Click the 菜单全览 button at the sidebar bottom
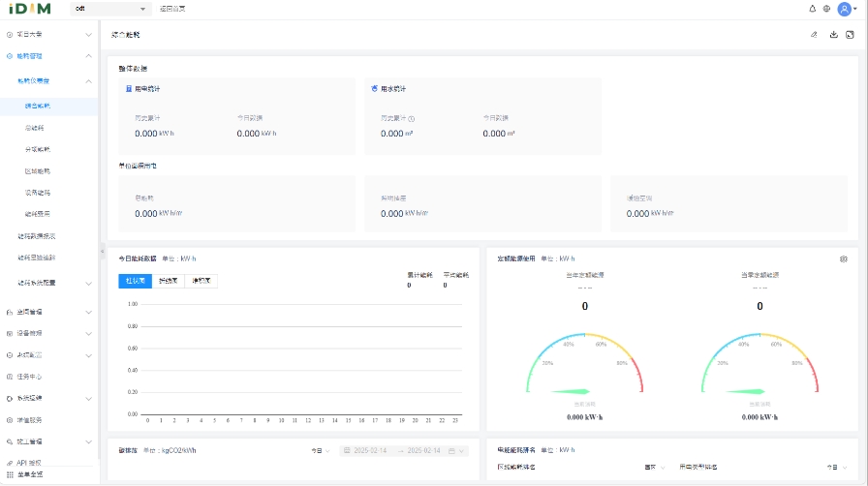This screenshot has width=868, height=486. pos(29,474)
